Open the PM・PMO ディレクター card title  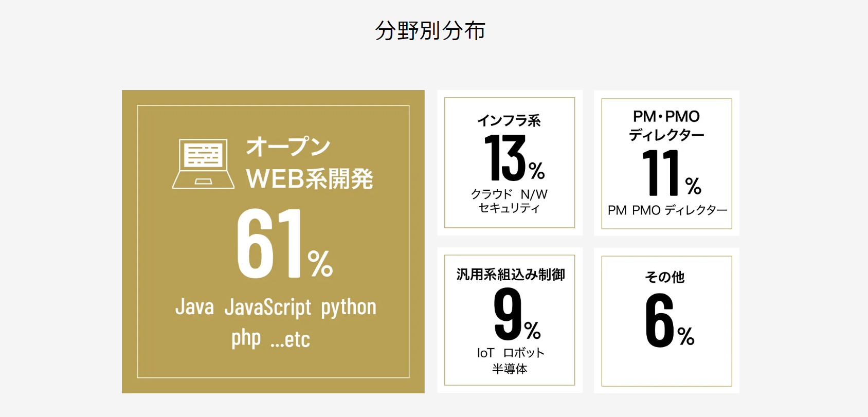666,125
